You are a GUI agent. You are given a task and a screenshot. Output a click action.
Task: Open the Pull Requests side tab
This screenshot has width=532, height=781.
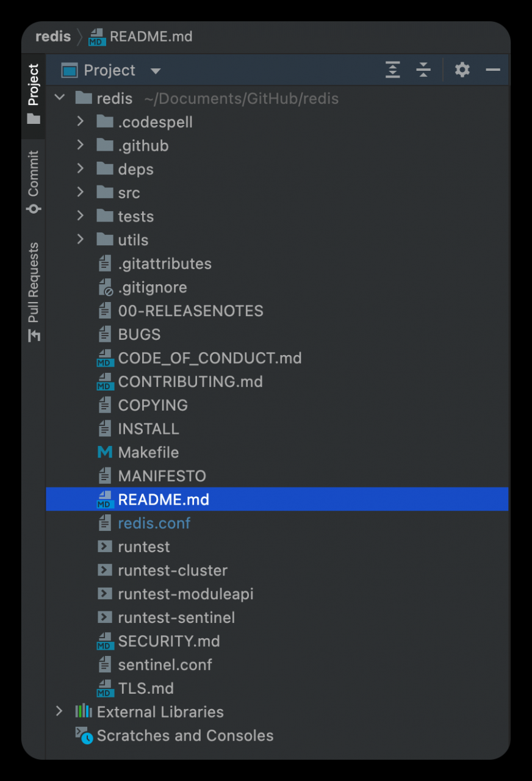[34, 292]
